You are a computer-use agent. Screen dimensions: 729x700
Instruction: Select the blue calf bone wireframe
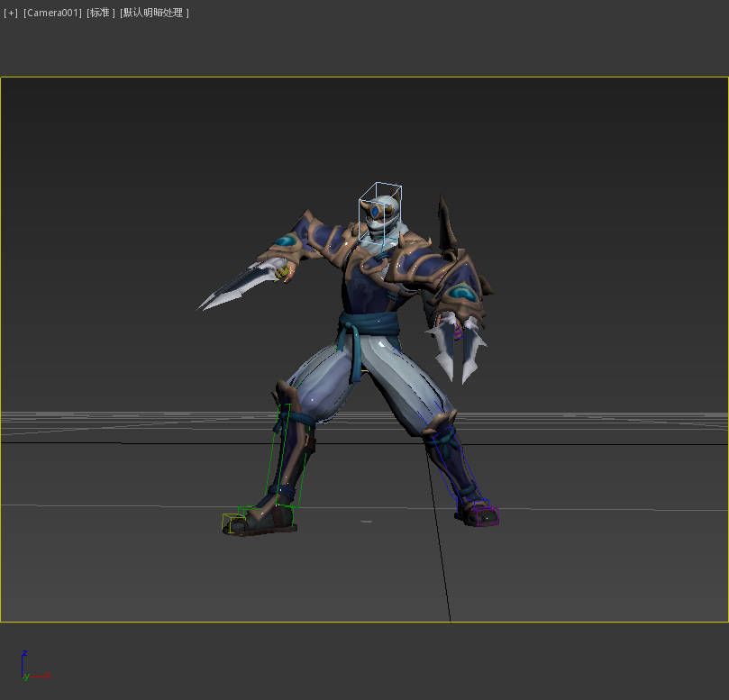pos(456,467)
